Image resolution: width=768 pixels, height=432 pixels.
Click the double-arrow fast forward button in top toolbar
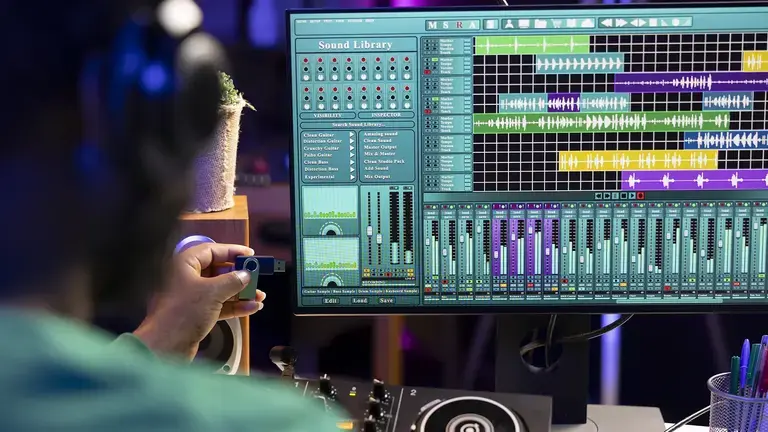[x=621, y=23]
